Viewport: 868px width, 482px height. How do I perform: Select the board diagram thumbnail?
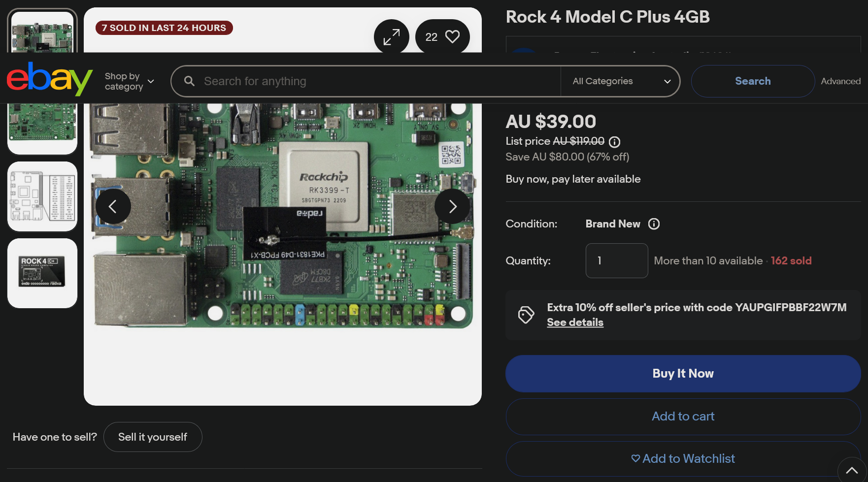click(x=42, y=196)
